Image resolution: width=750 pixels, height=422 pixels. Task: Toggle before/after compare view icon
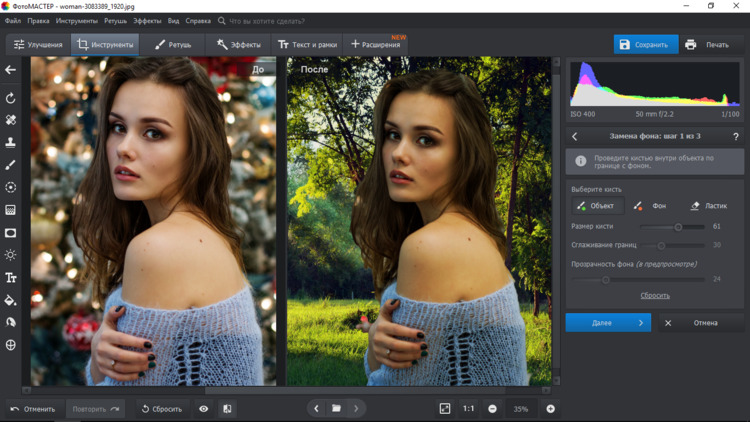[x=227, y=409]
